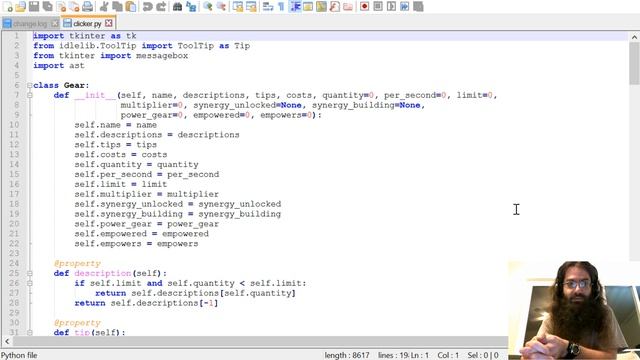Paste from clipboard via toolbar icon

pos(131,6)
